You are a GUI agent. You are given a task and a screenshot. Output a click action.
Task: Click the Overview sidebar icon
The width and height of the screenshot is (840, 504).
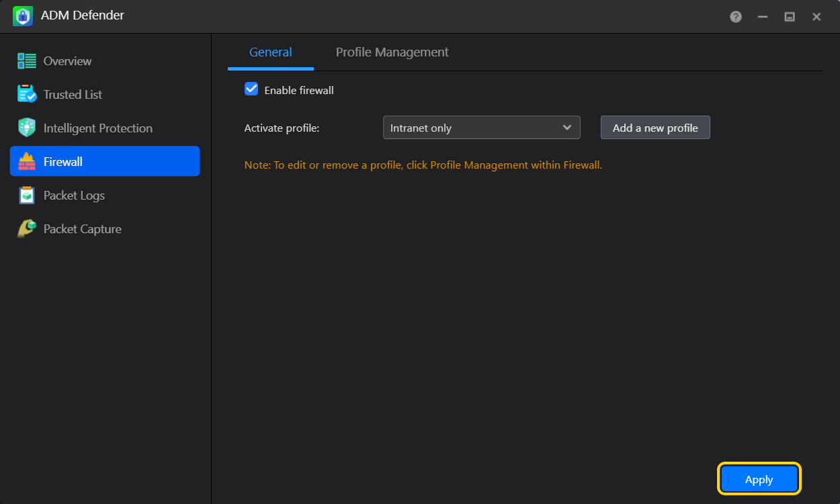tap(27, 61)
